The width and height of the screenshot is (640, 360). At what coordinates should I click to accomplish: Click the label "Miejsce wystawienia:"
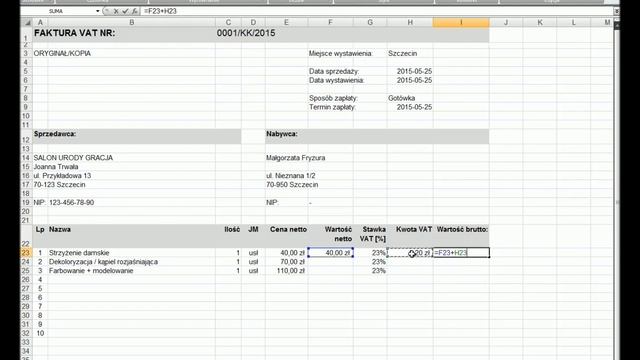tap(341, 53)
